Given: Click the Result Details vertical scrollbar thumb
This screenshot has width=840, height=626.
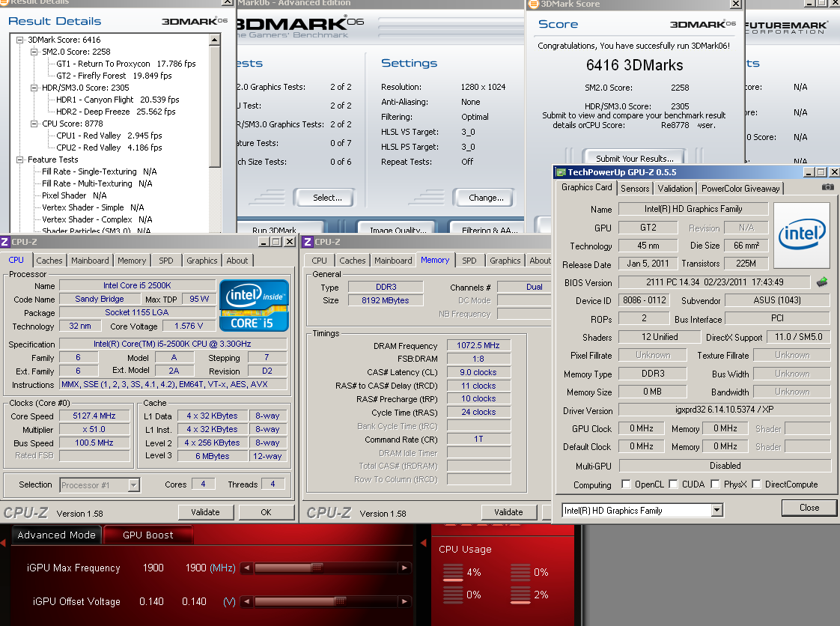Looking at the screenshot, I should [x=215, y=106].
